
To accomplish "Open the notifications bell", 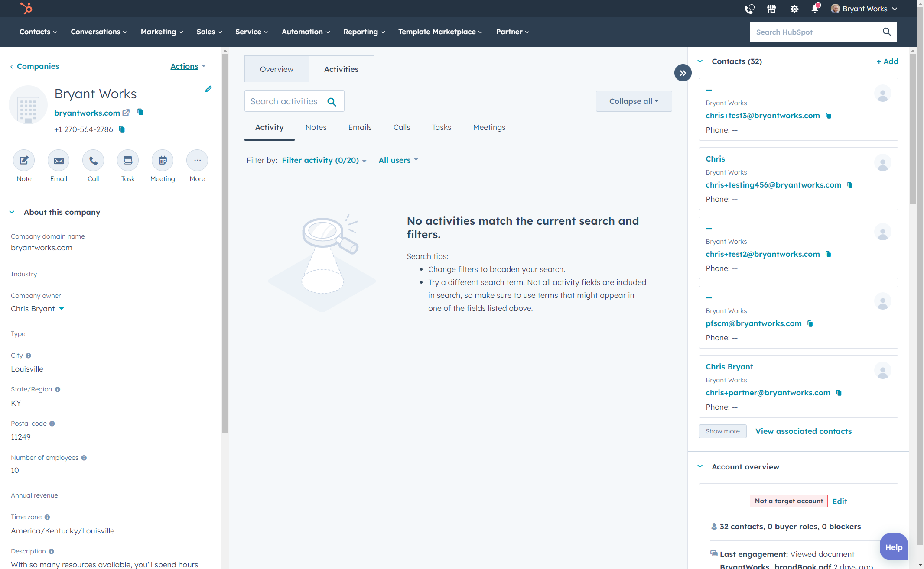I will click(x=815, y=9).
